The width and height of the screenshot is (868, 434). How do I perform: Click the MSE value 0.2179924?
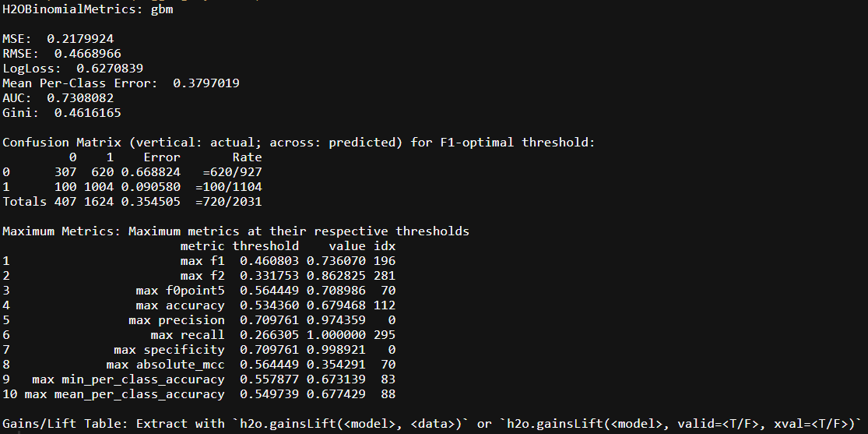click(80, 39)
